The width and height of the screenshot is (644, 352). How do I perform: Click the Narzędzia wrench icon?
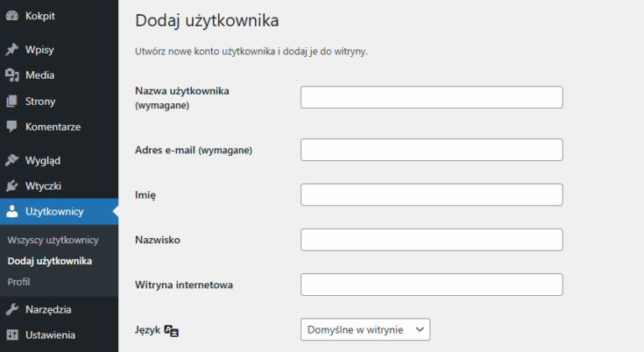click(x=12, y=309)
